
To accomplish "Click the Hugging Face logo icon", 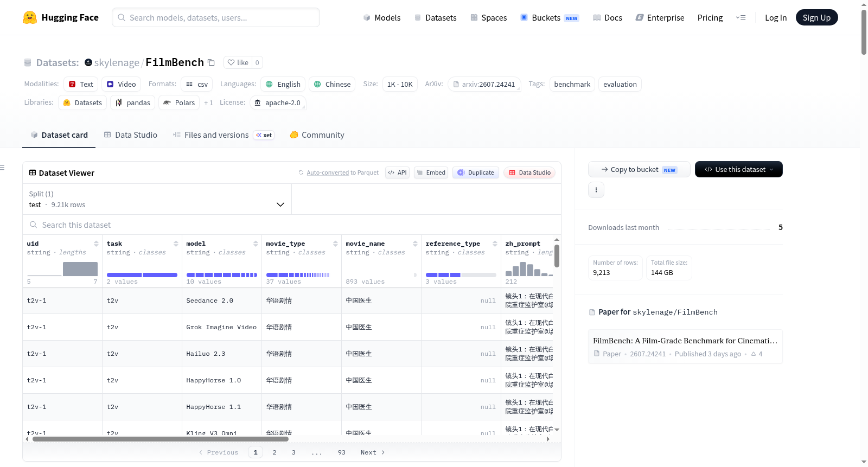I will point(30,17).
